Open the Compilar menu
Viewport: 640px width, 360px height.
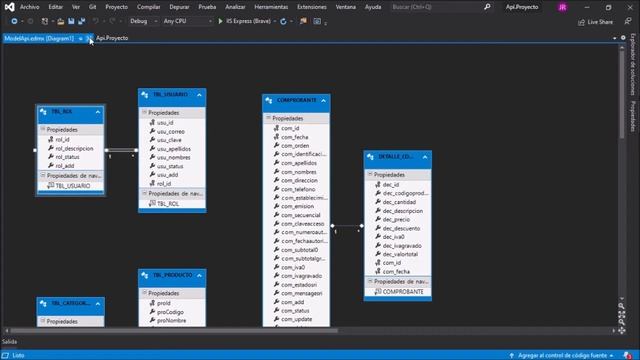[149, 7]
